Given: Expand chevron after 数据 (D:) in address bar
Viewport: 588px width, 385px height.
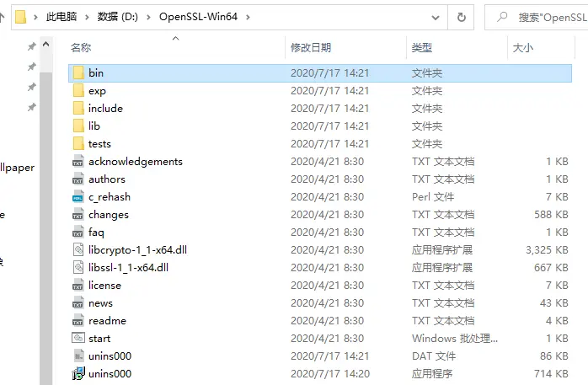Looking at the screenshot, I should [148, 17].
